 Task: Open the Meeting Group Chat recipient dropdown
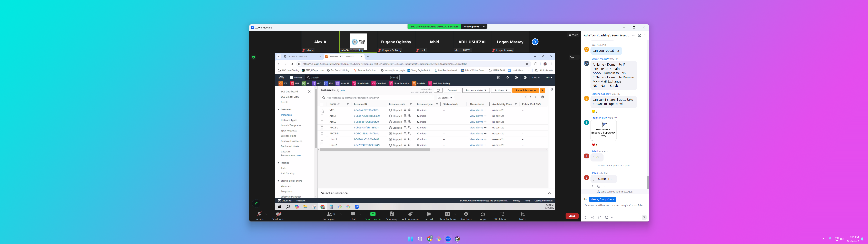pyautogui.click(x=603, y=199)
